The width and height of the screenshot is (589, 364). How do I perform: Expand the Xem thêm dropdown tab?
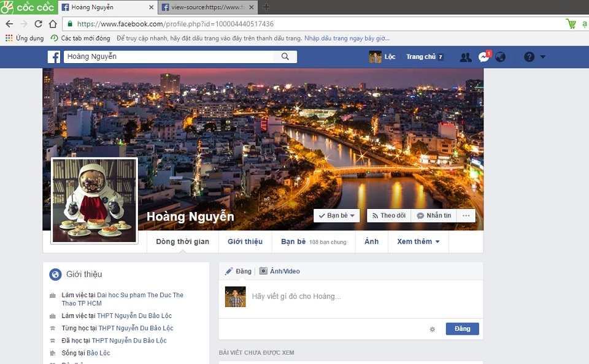click(418, 241)
